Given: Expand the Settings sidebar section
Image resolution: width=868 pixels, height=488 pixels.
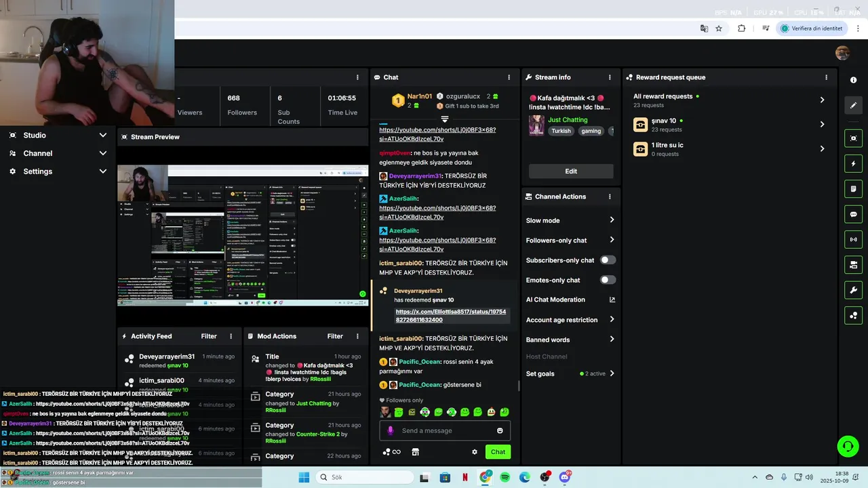Looking at the screenshot, I should tap(58, 171).
